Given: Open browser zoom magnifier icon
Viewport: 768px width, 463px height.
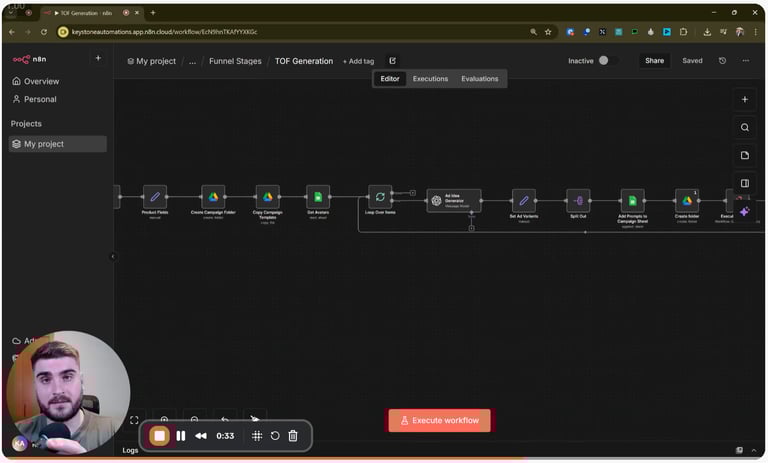Looking at the screenshot, I should pyautogui.click(x=533, y=32).
